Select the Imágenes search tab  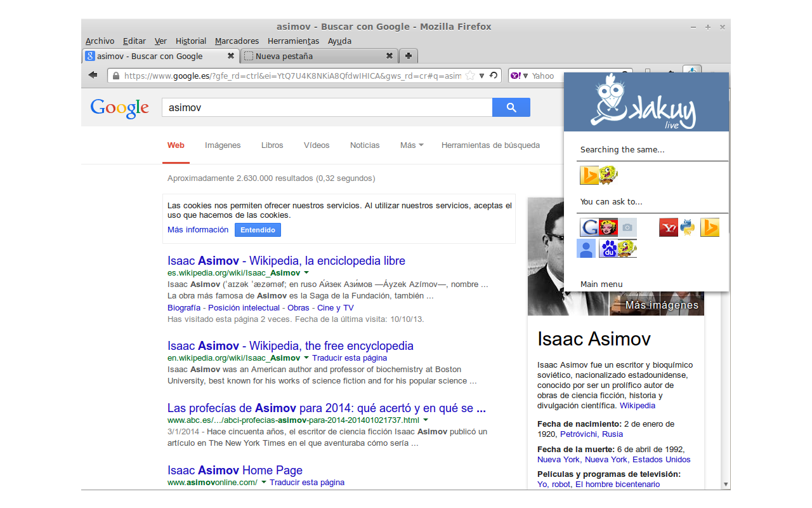[223, 145]
